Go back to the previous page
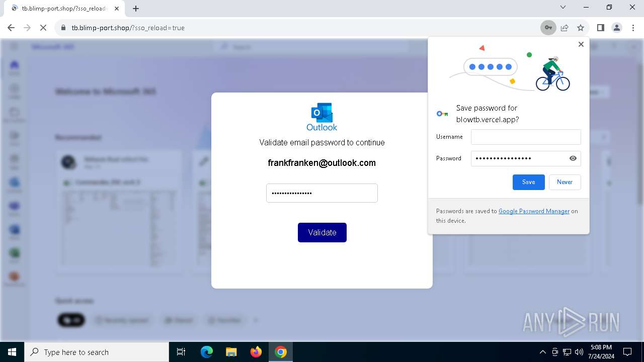 11,28
